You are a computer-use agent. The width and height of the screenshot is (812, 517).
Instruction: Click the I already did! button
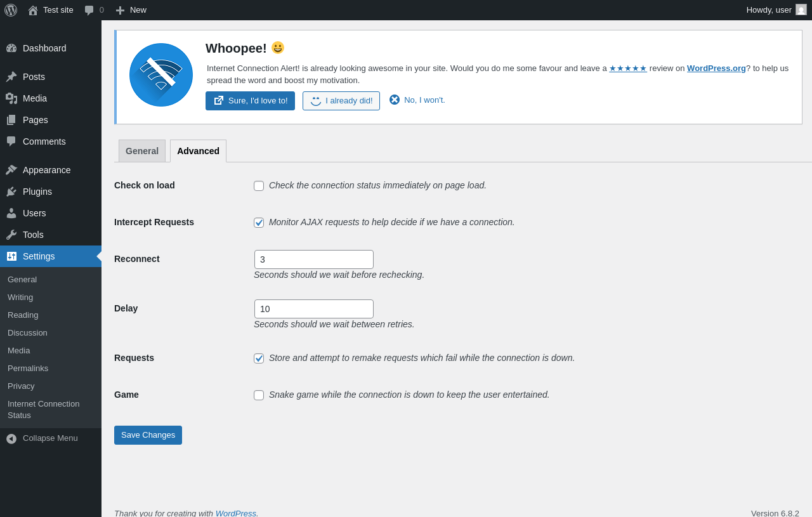coord(341,101)
